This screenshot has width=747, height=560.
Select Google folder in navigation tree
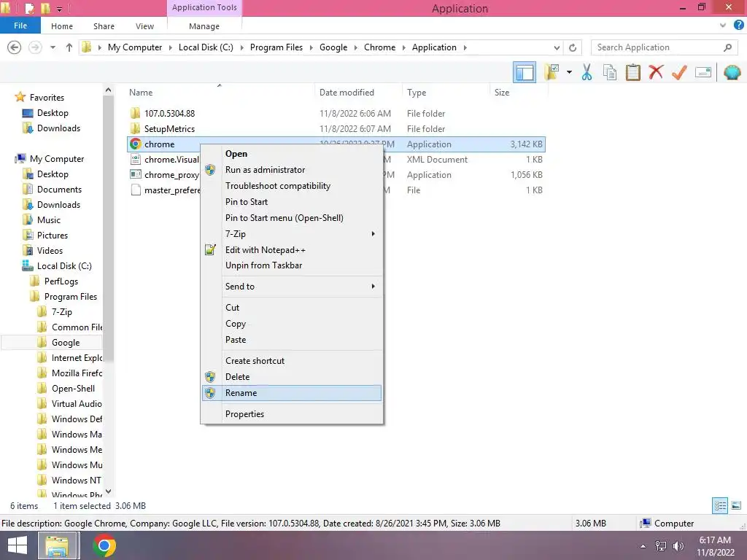pyautogui.click(x=65, y=343)
